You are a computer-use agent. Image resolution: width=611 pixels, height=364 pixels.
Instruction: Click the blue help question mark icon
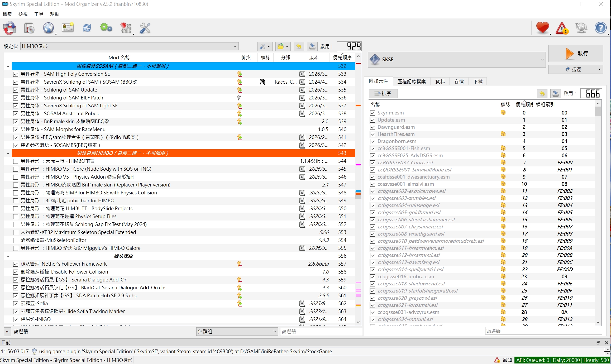pyautogui.click(x=600, y=28)
